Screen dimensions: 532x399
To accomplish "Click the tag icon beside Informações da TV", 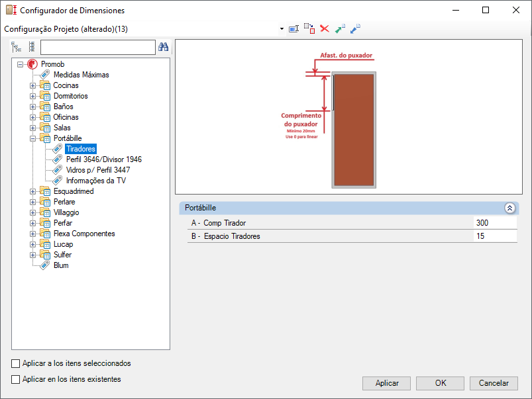I will pyautogui.click(x=58, y=181).
